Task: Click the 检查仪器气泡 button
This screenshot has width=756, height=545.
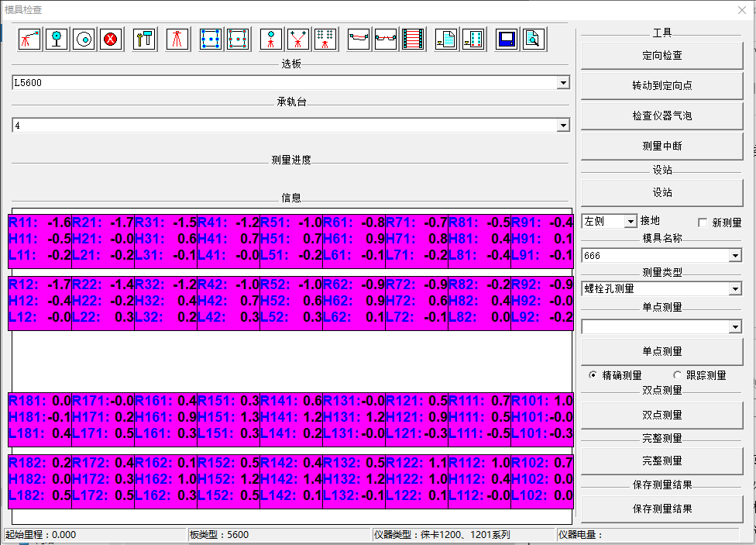Action: click(x=661, y=116)
